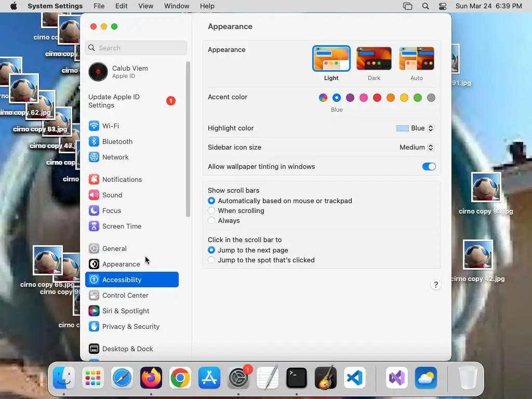Launch Firefox from the Dock
This screenshot has height=399, width=532.
click(x=151, y=378)
